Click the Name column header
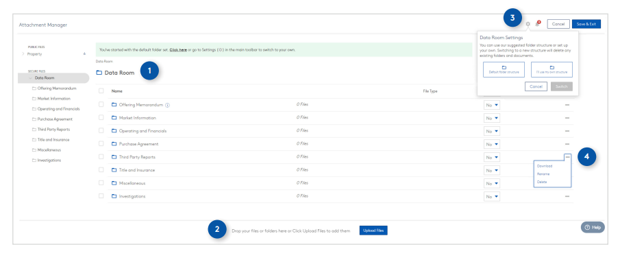This screenshot has height=260, width=644. [117, 91]
